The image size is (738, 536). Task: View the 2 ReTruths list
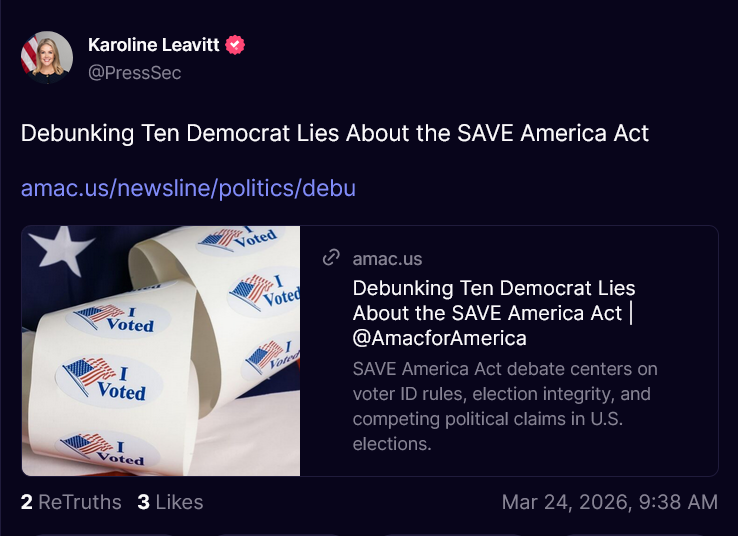click(71, 502)
